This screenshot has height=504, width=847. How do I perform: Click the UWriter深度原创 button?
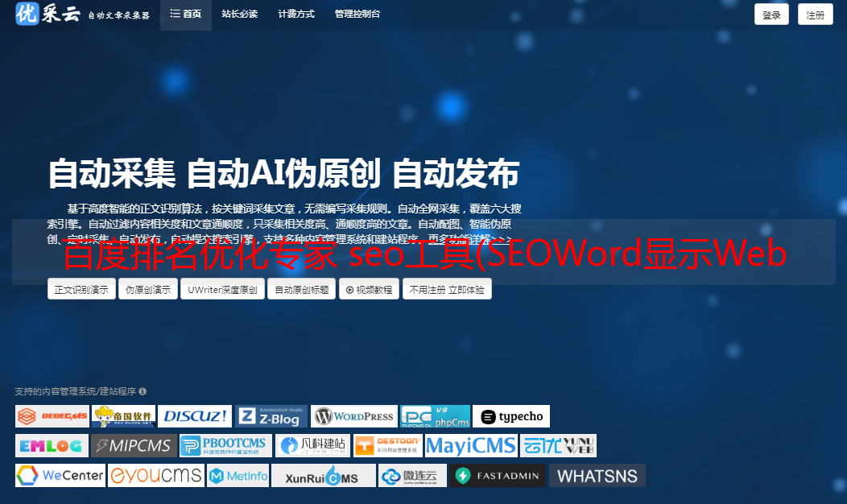point(222,289)
